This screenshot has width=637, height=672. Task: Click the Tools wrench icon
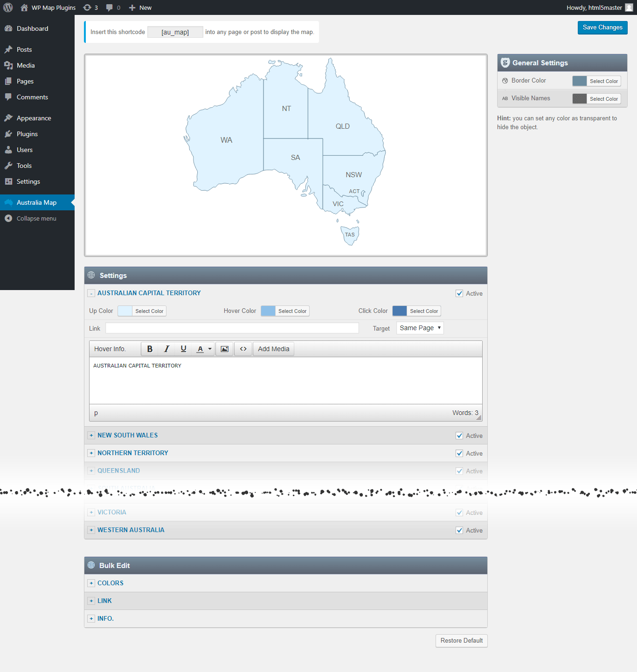tap(8, 166)
